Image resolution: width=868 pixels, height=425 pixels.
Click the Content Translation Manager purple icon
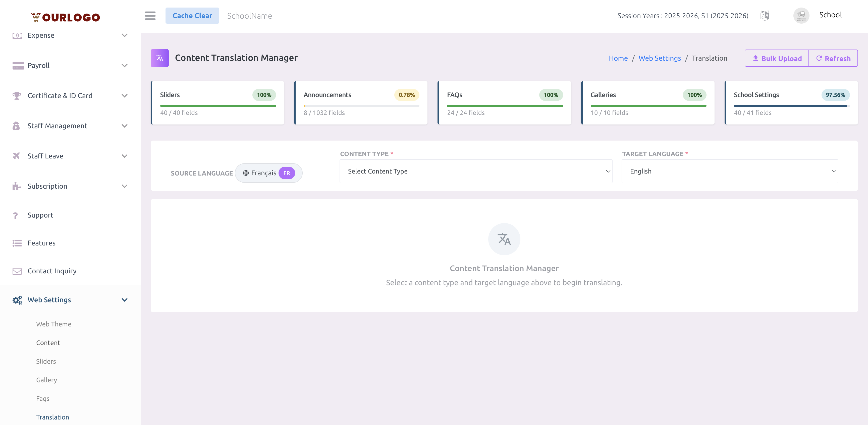tap(159, 58)
